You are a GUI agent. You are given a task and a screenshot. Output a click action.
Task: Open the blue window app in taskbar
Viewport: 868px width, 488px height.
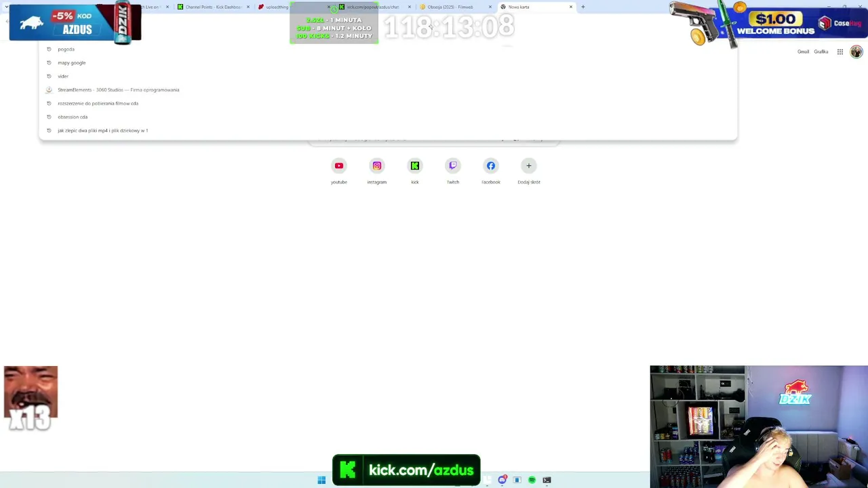(x=517, y=480)
